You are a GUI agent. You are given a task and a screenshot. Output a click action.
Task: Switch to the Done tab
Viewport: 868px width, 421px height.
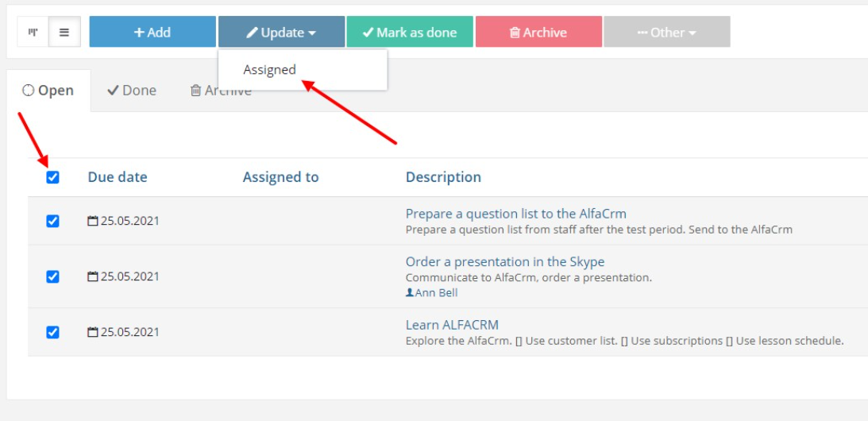(x=132, y=91)
